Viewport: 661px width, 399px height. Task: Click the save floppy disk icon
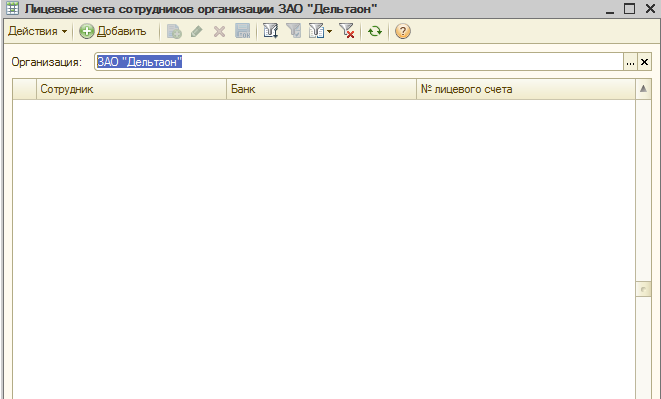click(x=242, y=31)
